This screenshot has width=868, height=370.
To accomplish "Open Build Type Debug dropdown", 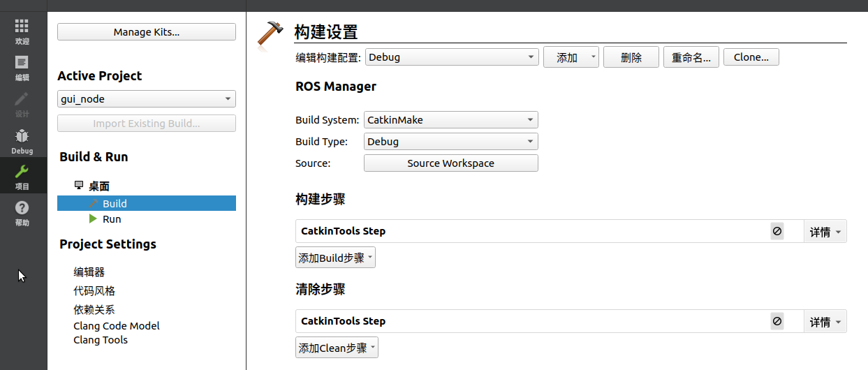I will click(x=451, y=142).
